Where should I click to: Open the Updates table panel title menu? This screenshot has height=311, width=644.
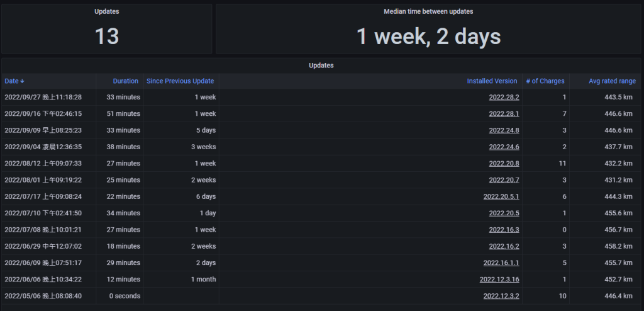click(x=321, y=65)
